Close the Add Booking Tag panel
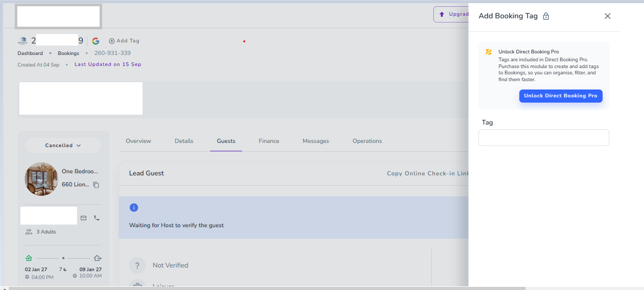 [x=607, y=16]
